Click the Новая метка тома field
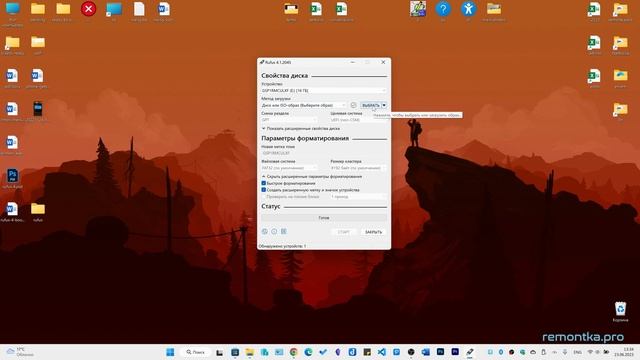The height and width of the screenshot is (360, 640). tap(324, 153)
